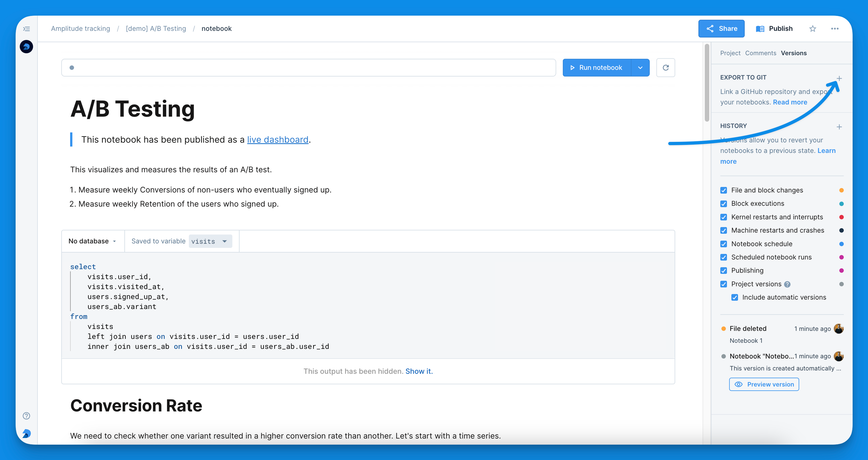This screenshot has height=460, width=868.
Task: Open the workspace logo avatar
Action: coord(26,47)
